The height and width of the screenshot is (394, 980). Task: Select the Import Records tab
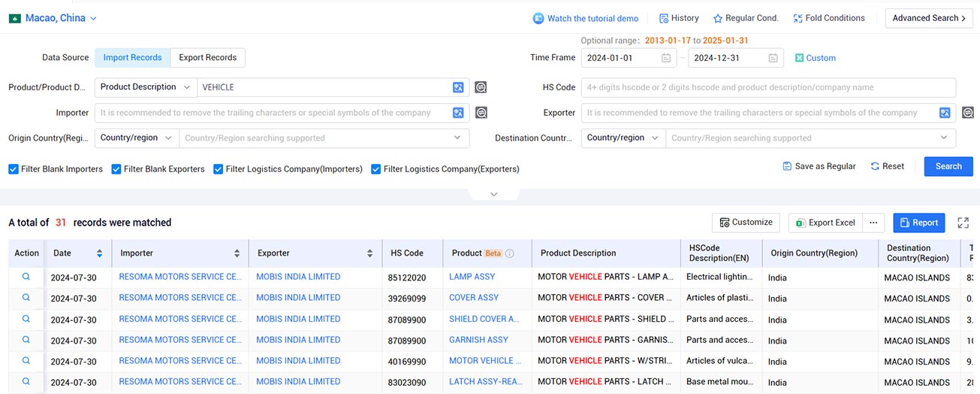132,57
